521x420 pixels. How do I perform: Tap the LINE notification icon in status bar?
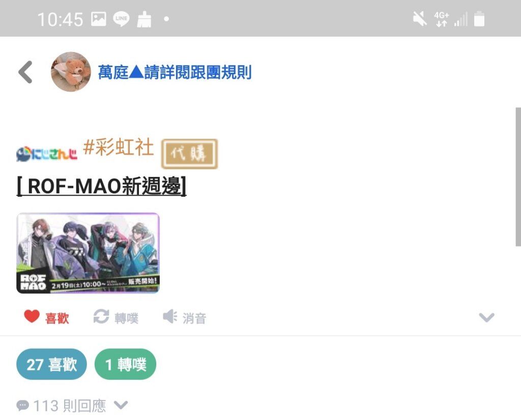pos(121,19)
